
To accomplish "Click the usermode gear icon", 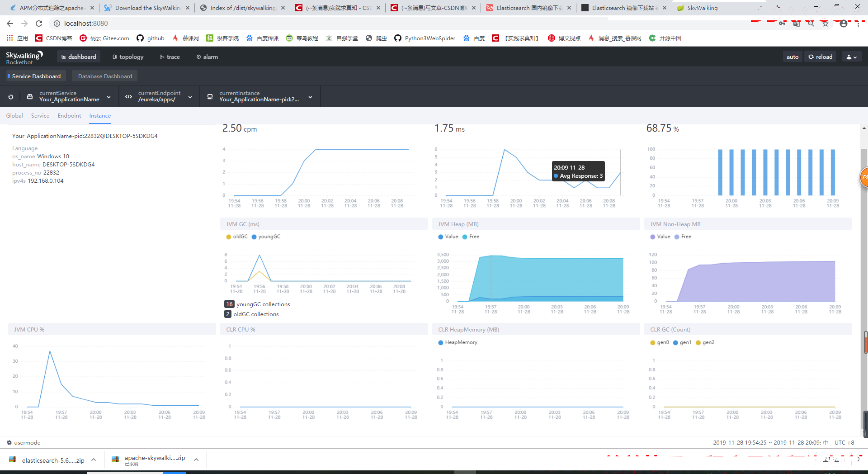I will 9,443.
